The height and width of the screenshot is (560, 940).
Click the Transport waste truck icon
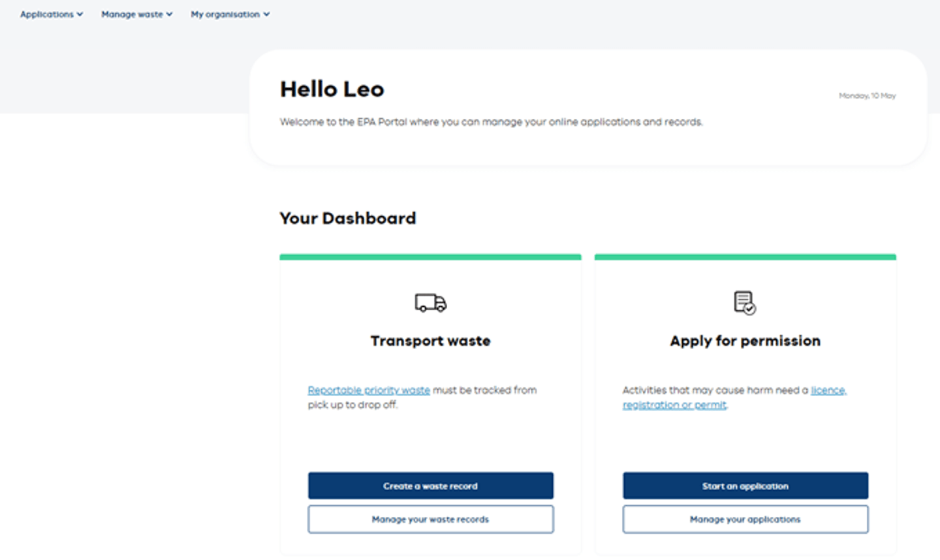[430, 303]
